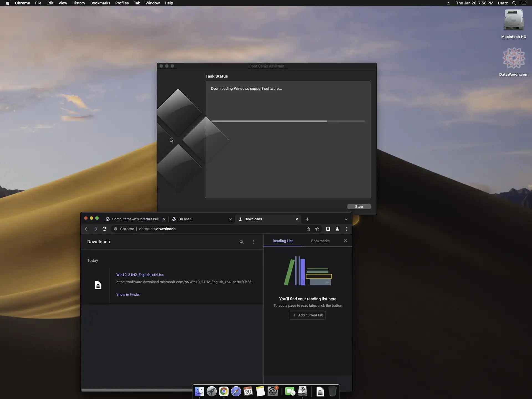
Task: Toggle the Chrome side panel icon
Action: point(328,229)
